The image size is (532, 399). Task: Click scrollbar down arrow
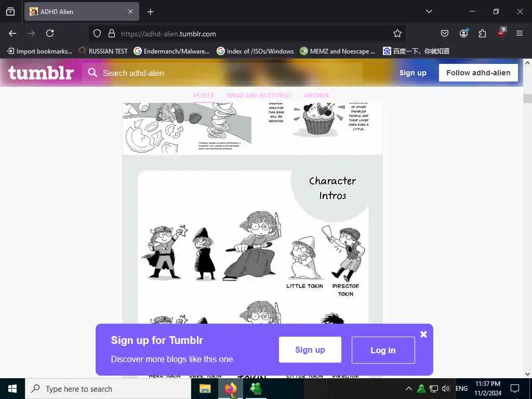pyautogui.click(x=527, y=374)
